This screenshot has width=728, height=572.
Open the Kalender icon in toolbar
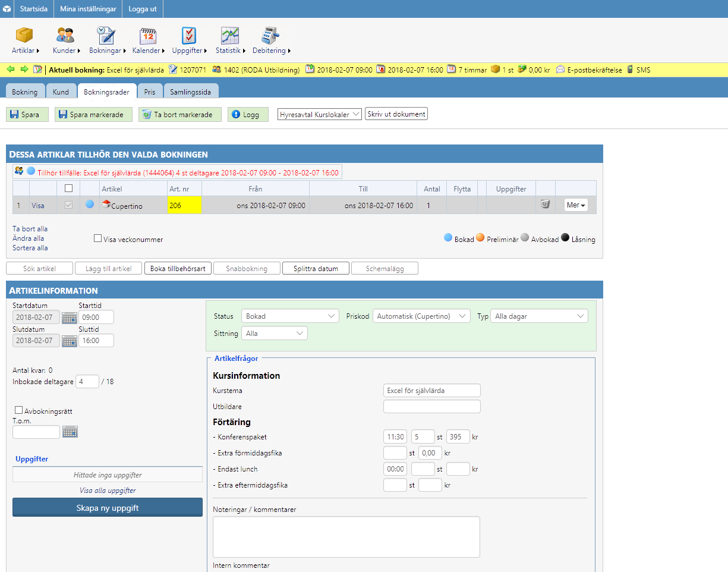[147, 36]
